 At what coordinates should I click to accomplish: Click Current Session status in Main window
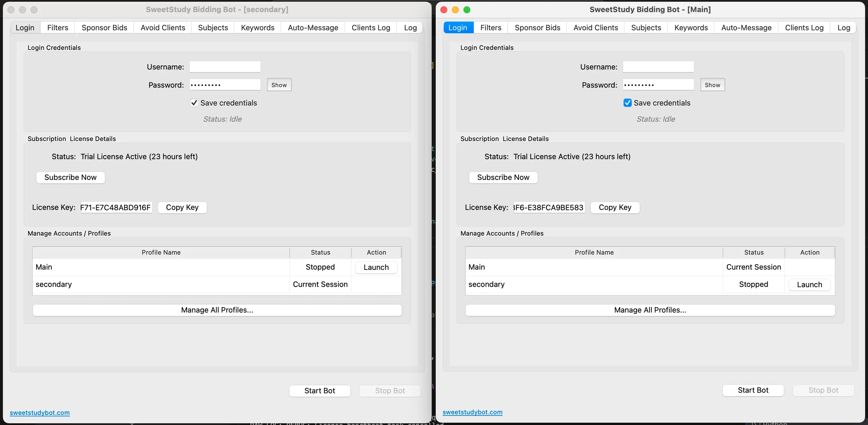click(753, 267)
